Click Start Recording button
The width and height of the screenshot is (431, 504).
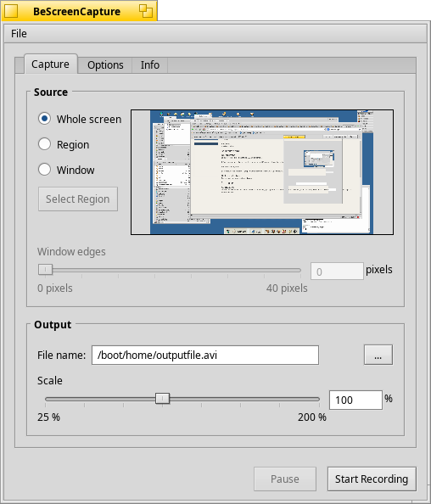click(x=372, y=479)
